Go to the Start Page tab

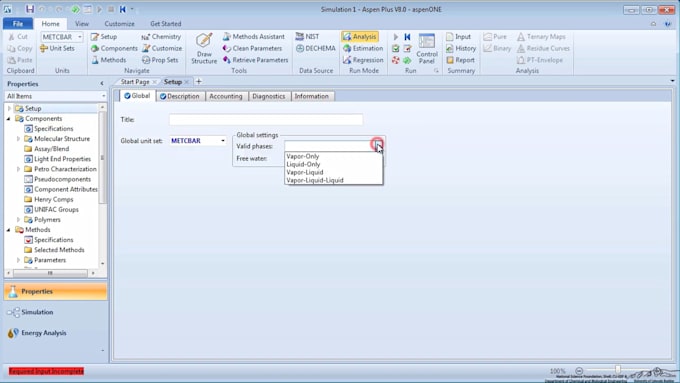(135, 82)
